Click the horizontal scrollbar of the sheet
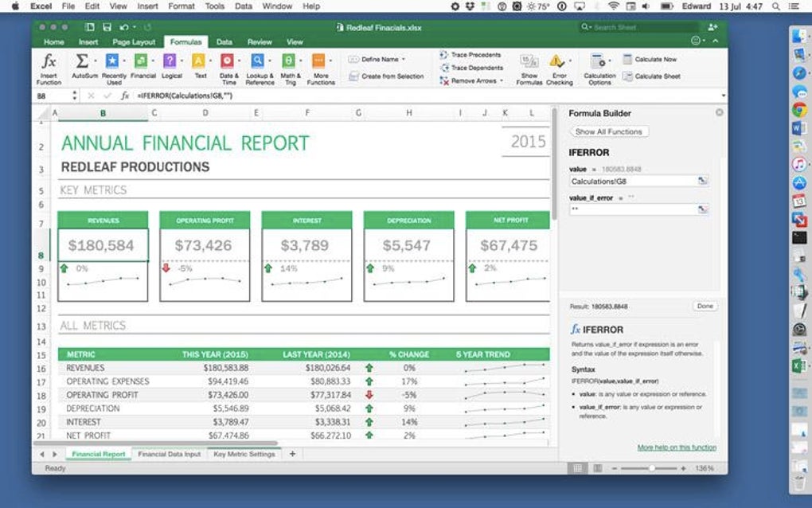812x508 pixels. click(x=155, y=444)
